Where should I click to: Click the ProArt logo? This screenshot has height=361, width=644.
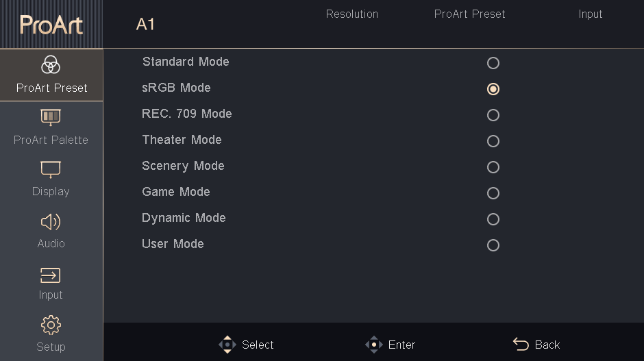click(x=51, y=25)
